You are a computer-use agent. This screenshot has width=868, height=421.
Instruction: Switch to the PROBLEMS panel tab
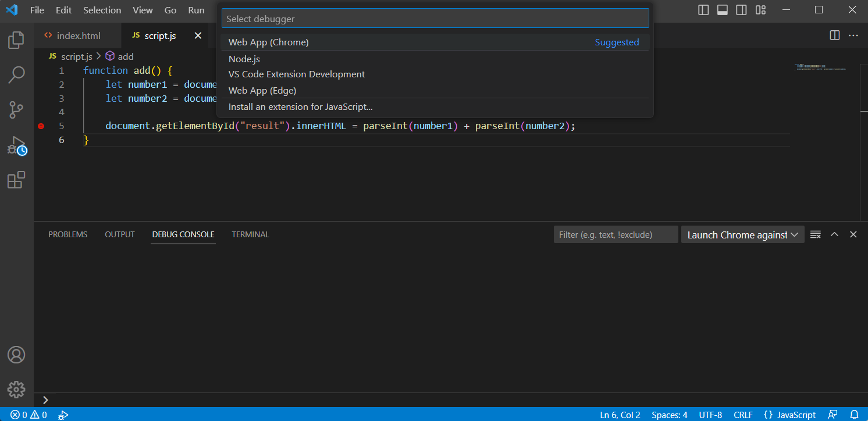(x=67, y=234)
